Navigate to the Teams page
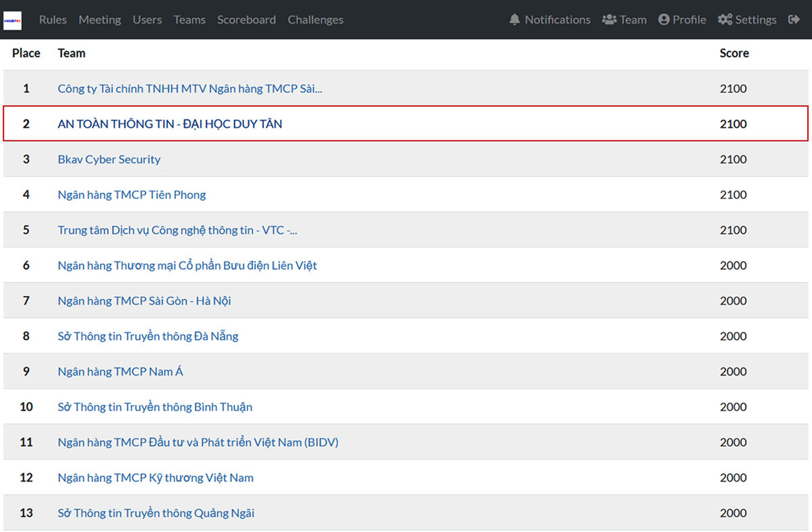The height and width of the screenshot is (532, 812). (x=189, y=20)
